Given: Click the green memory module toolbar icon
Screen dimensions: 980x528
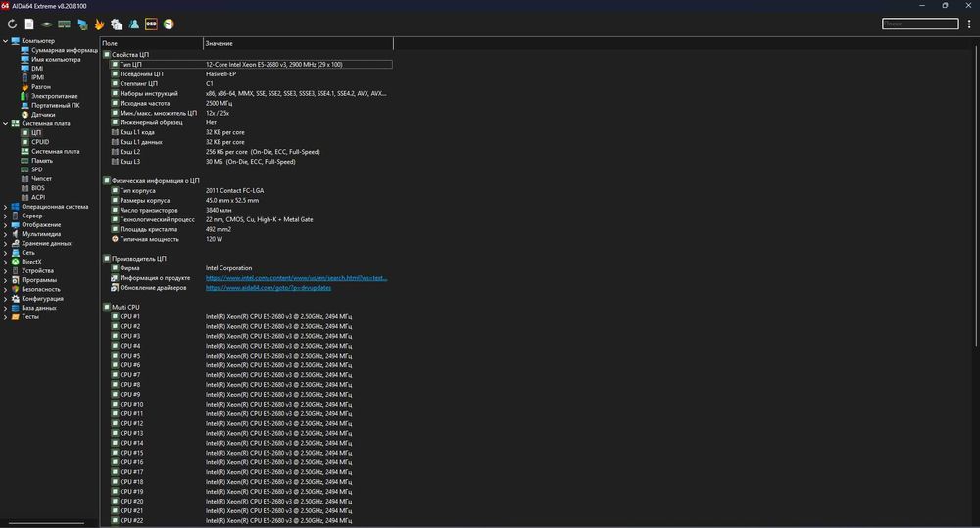Looking at the screenshot, I should (65, 24).
